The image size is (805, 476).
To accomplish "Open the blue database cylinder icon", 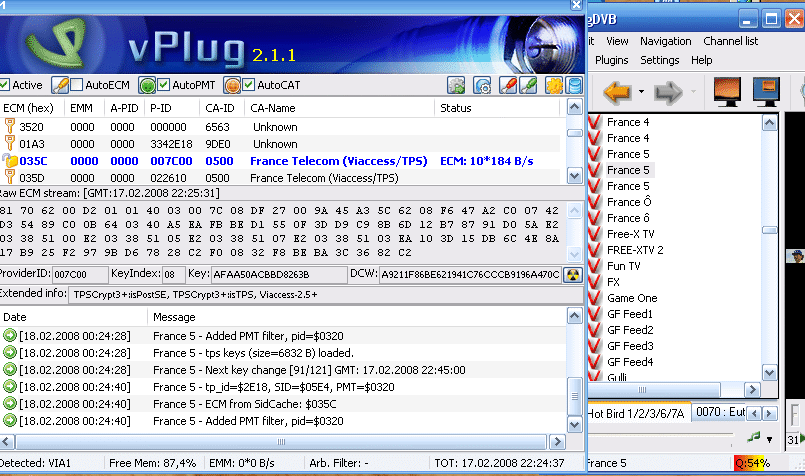I will pos(574,85).
